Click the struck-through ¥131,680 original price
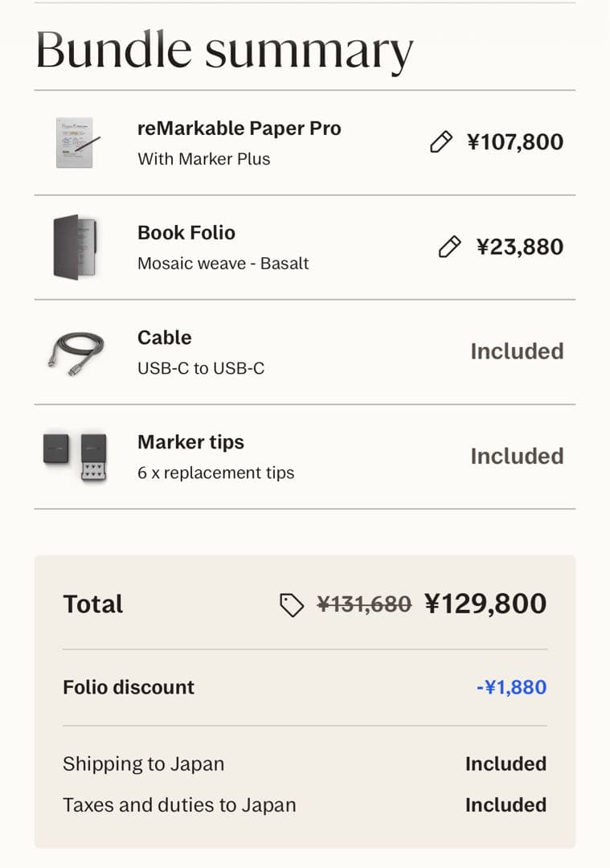The width and height of the screenshot is (610, 868). 364,604
